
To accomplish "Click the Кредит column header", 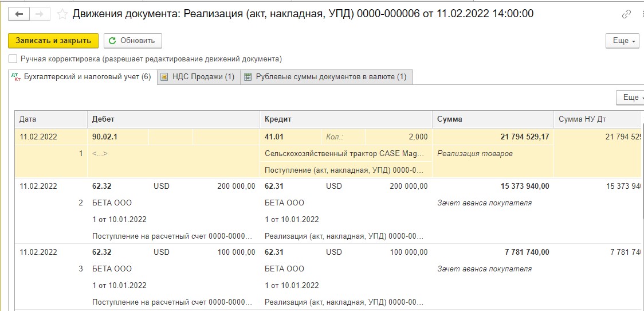I will (346, 119).
